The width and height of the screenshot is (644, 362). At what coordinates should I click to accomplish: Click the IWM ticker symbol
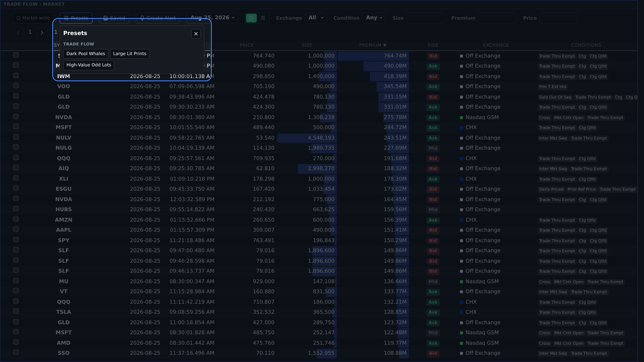point(64,76)
